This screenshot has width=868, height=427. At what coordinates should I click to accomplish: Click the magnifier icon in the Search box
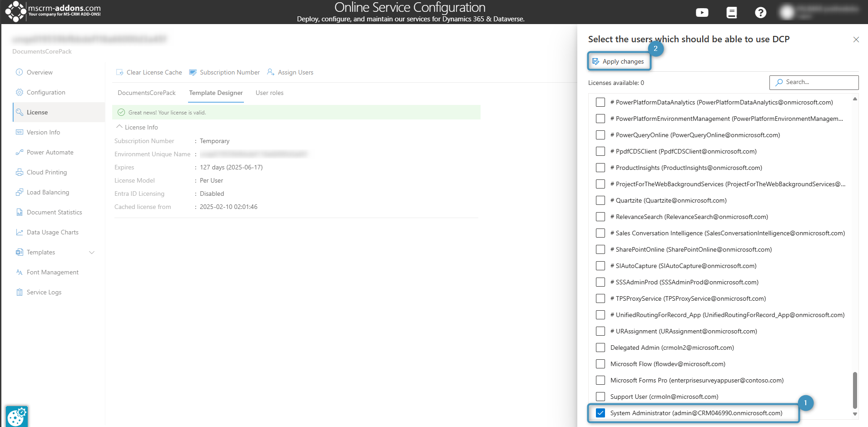(x=779, y=82)
